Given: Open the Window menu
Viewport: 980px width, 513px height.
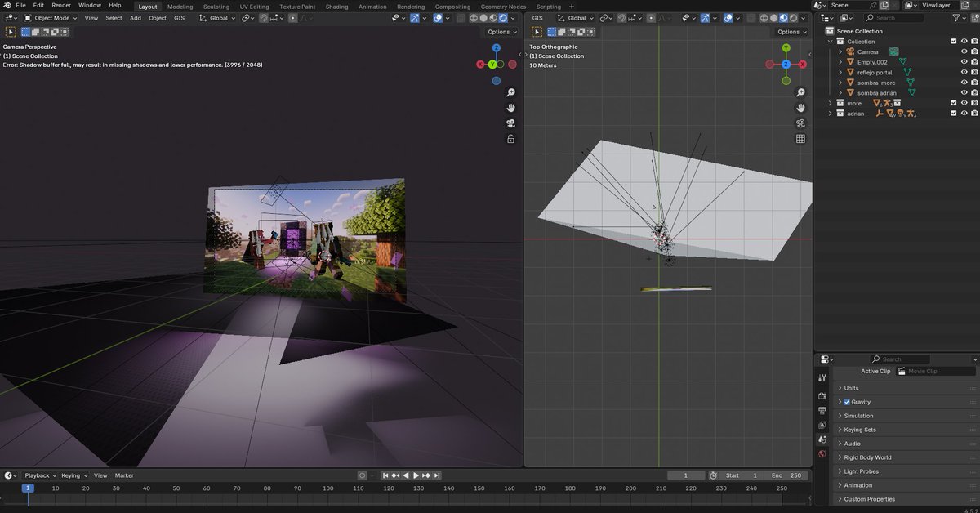Looking at the screenshot, I should 90,5.
